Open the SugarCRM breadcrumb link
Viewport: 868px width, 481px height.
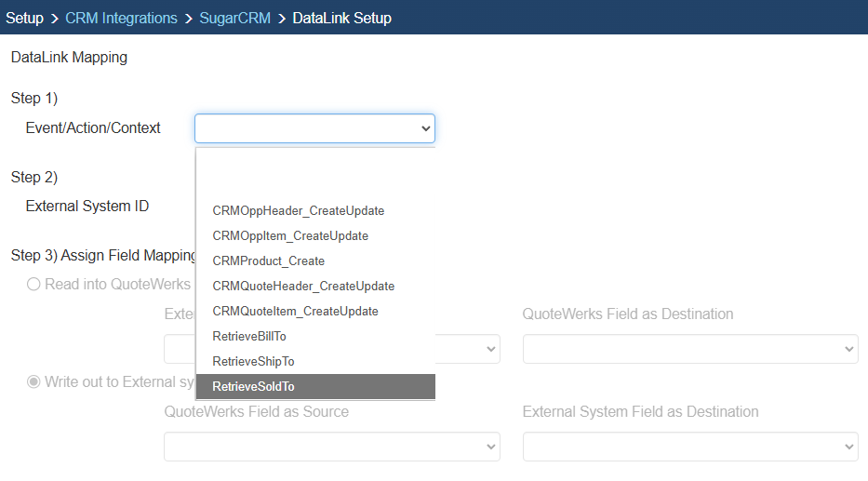234,18
